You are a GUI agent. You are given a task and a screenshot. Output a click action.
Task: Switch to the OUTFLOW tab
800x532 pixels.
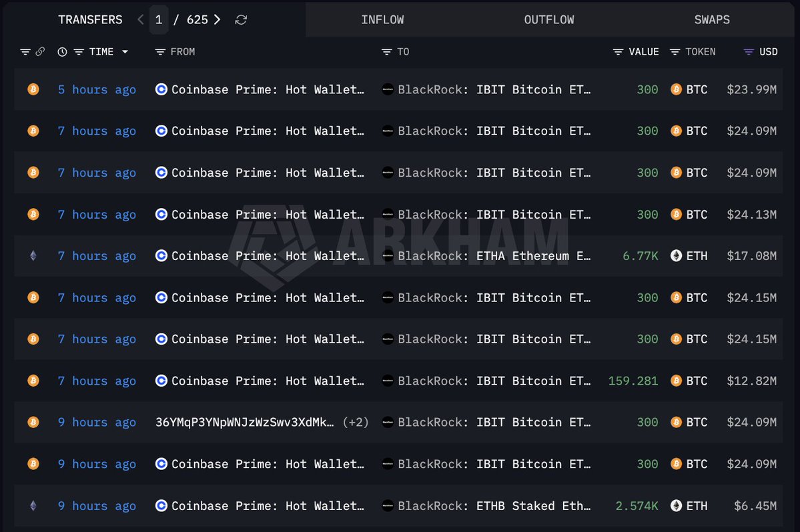pos(549,20)
